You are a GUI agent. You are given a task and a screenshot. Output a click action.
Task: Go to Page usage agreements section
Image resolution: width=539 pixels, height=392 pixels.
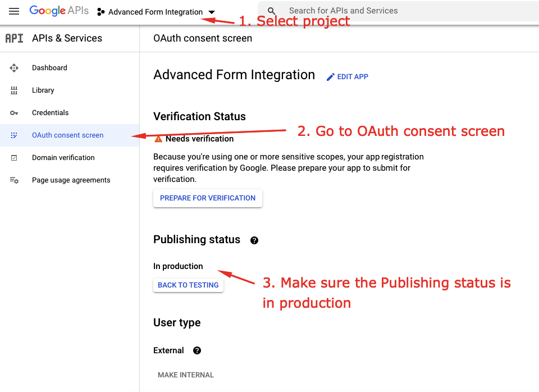point(71,180)
